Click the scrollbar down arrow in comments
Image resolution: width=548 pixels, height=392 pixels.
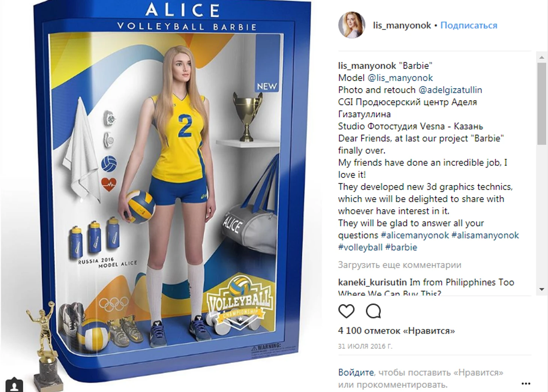pyautogui.click(x=541, y=289)
